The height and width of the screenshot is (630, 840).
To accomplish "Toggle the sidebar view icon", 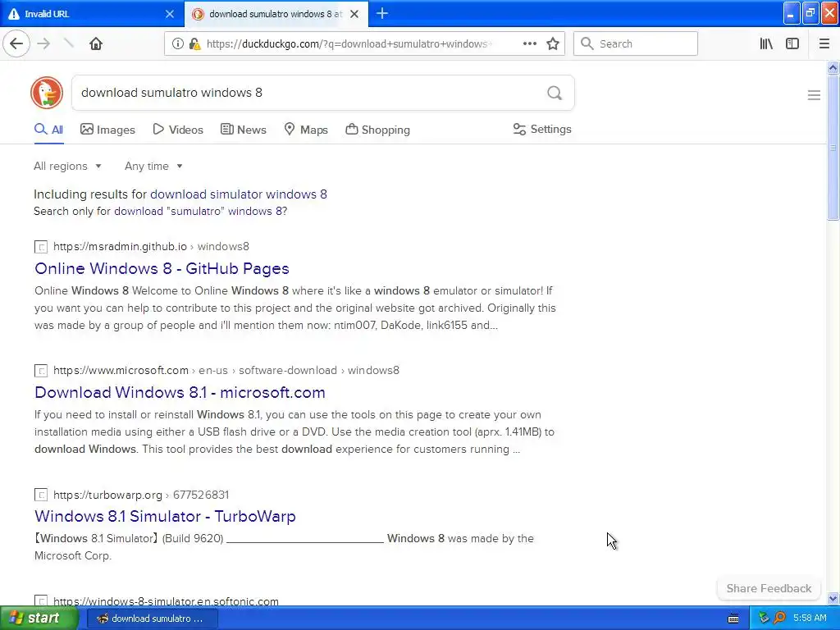I will tap(792, 44).
